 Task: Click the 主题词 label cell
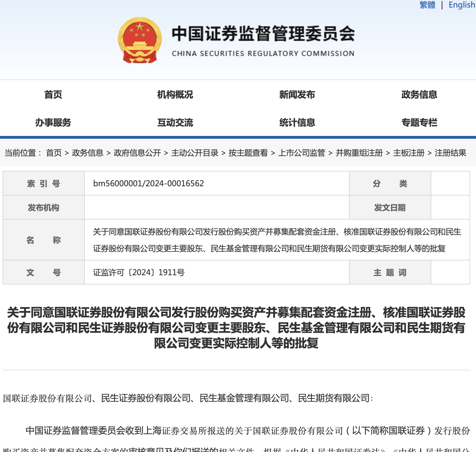point(390,272)
